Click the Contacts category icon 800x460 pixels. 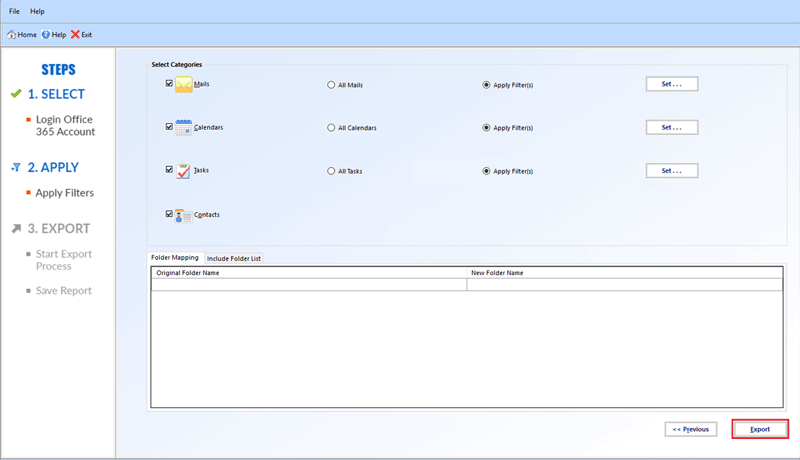coord(184,215)
